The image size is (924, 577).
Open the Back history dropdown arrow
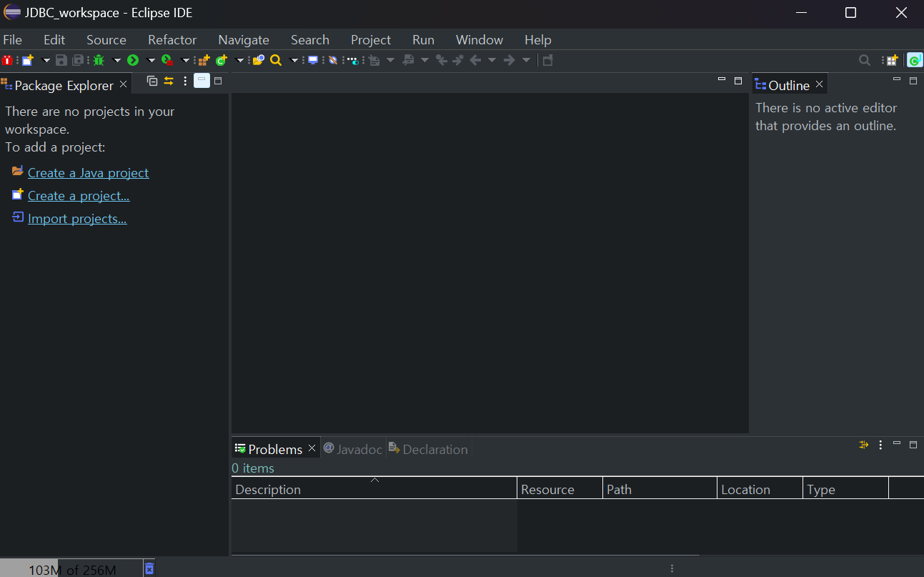492,61
